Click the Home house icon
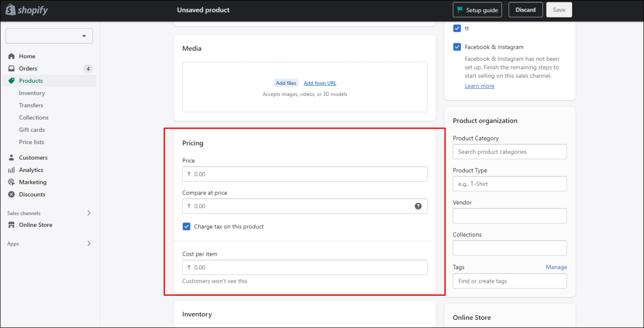Image resolution: width=644 pixels, height=328 pixels. click(x=12, y=56)
